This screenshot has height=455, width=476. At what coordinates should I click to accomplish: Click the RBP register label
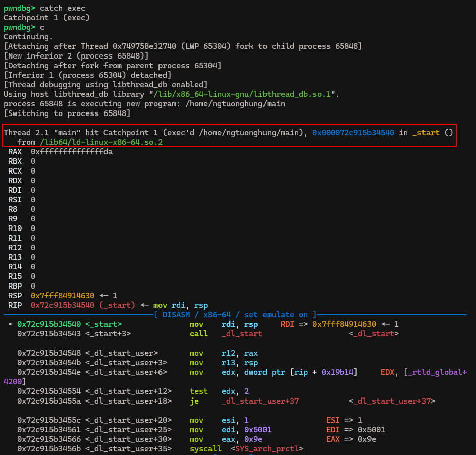point(15,286)
